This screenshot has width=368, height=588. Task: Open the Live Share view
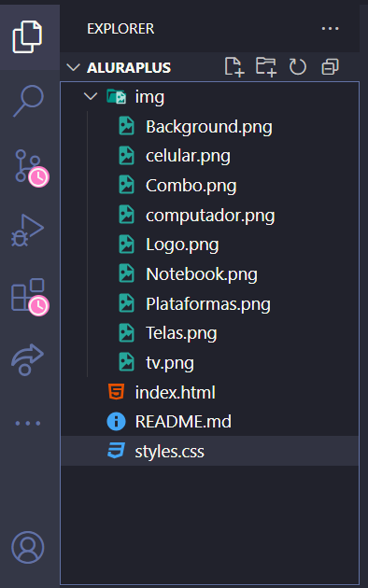27,359
